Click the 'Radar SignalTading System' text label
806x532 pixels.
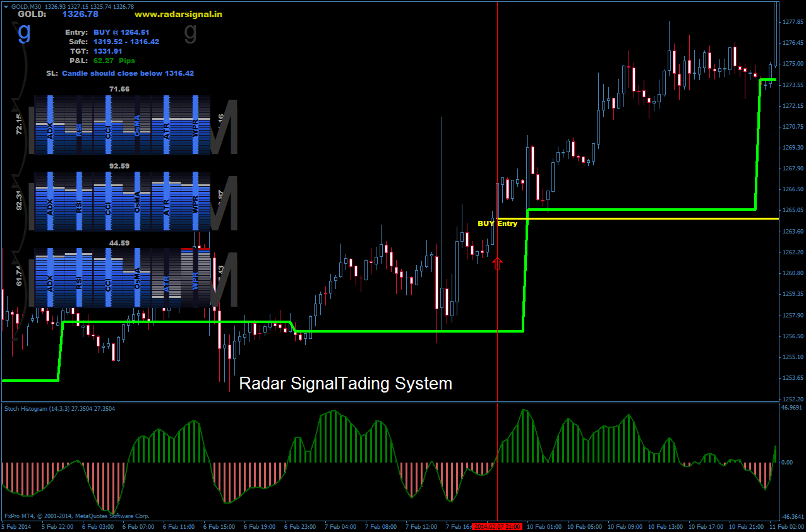(x=346, y=383)
